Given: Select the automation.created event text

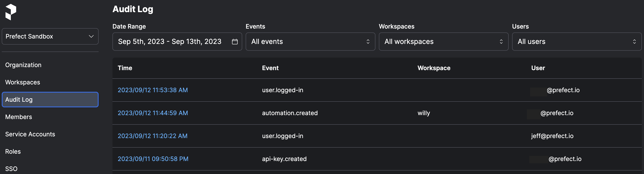Looking at the screenshot, I should [x=290, y=113].
